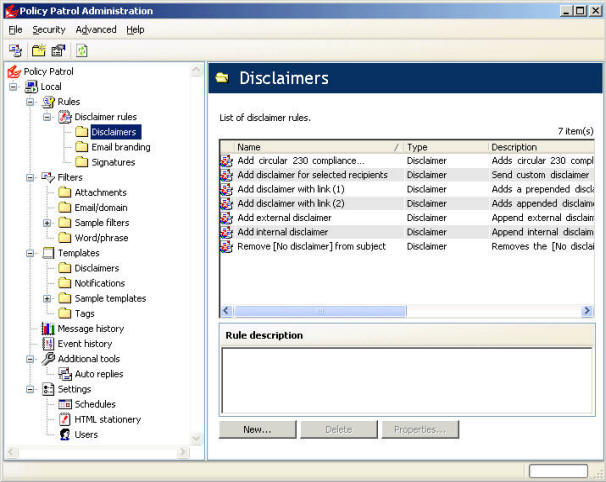Image resolution: width=606 pixels, height=482 pixels.
Task: Open the Security menu
Action: coord(49,30)
